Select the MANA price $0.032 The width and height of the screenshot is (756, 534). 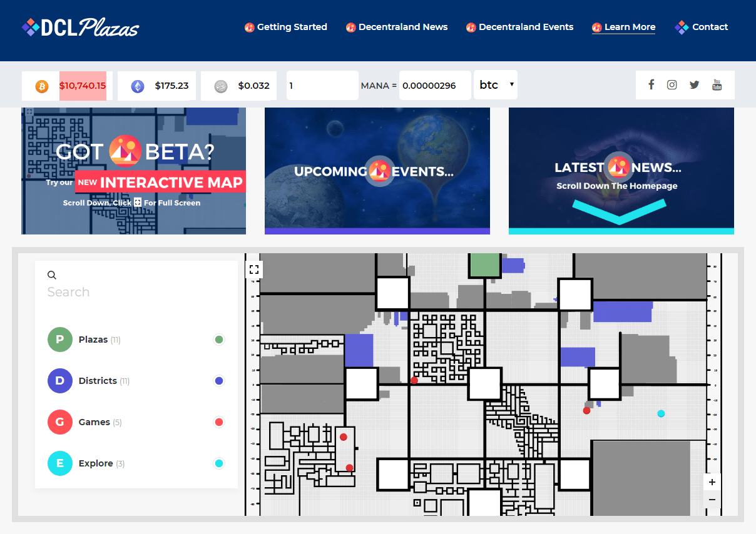click(253, 86)
